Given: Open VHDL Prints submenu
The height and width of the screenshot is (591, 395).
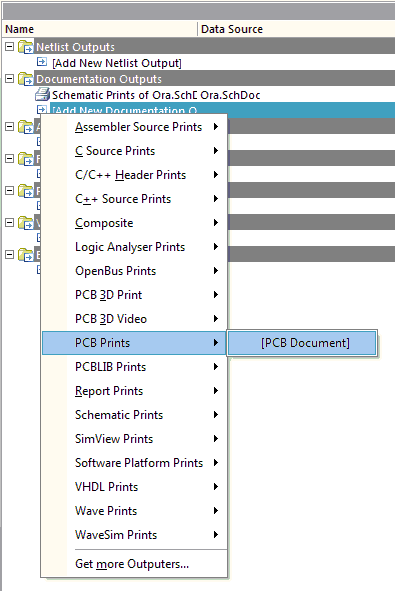Looking at the screenshot, I should (135, 487).
